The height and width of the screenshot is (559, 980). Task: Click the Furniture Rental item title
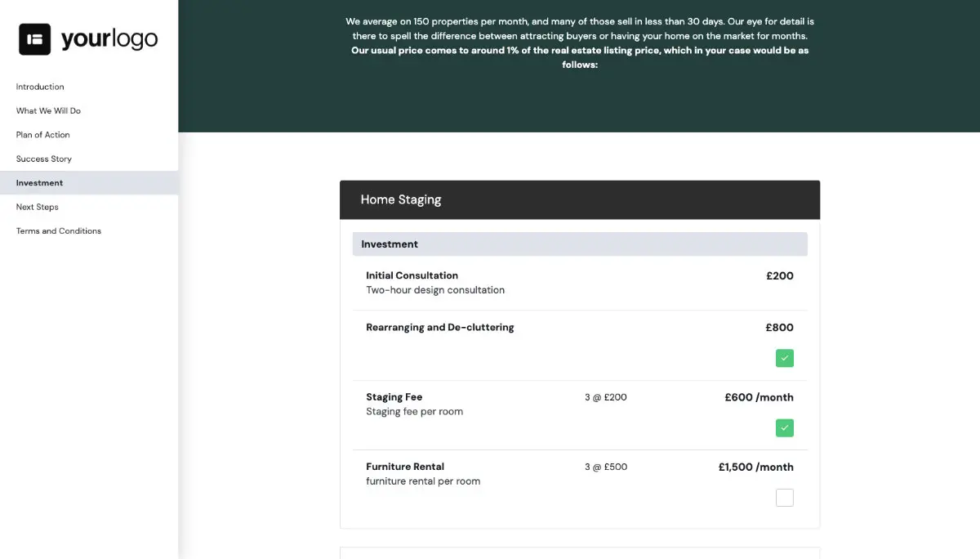[404, 467]
